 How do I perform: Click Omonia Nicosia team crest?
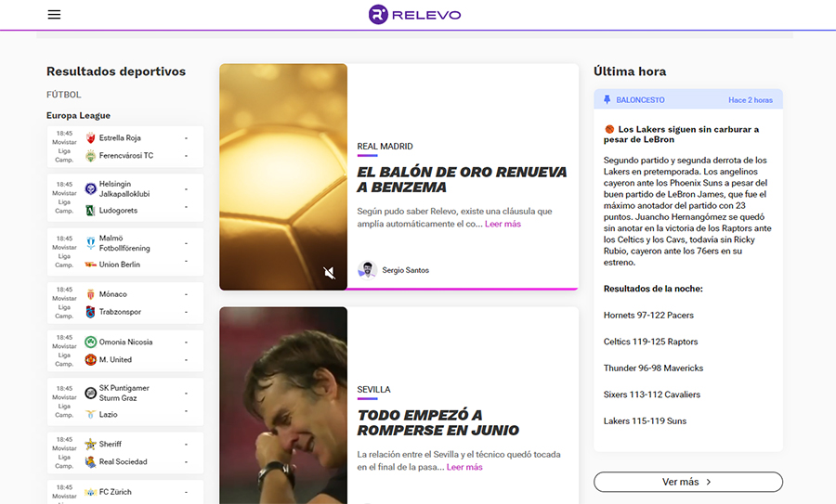pos(91,342)
